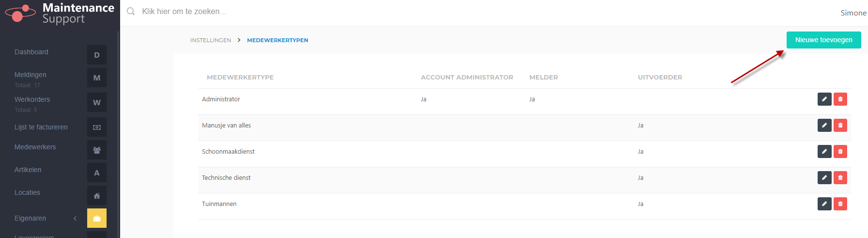Select Artikelen in the sidebar
This screenshot has height=238, width=868.
tap(28, 170)
